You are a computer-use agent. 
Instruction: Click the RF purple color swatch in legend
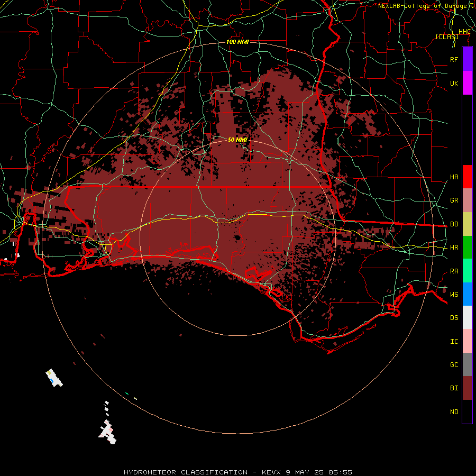467,59
